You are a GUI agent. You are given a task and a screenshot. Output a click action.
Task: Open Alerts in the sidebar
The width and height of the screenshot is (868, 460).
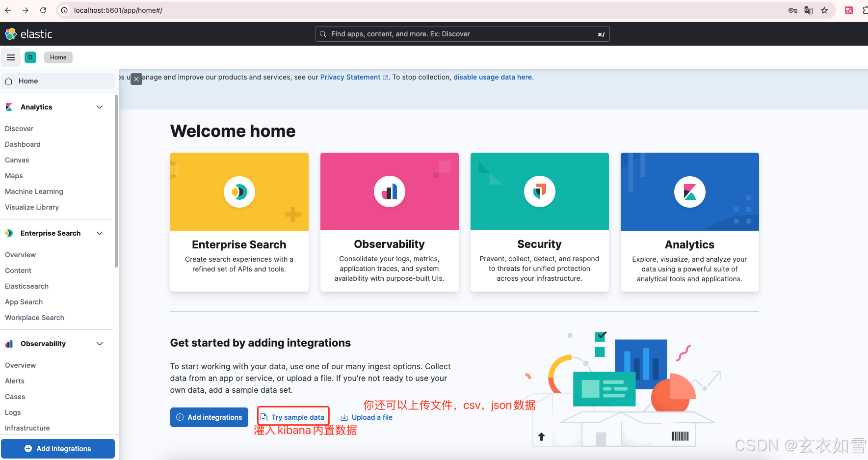pyautogui.click(x=15, y=381)
